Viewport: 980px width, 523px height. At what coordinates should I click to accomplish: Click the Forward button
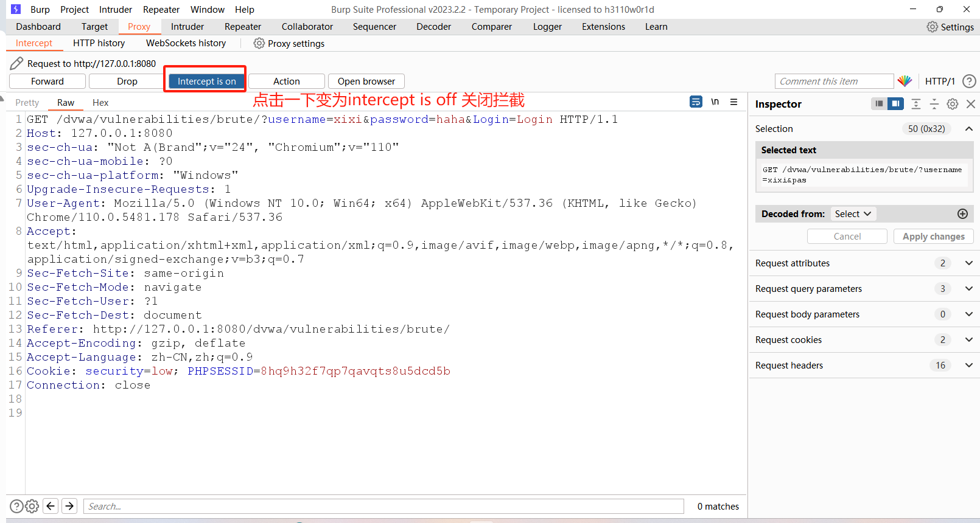pos(47,81)
